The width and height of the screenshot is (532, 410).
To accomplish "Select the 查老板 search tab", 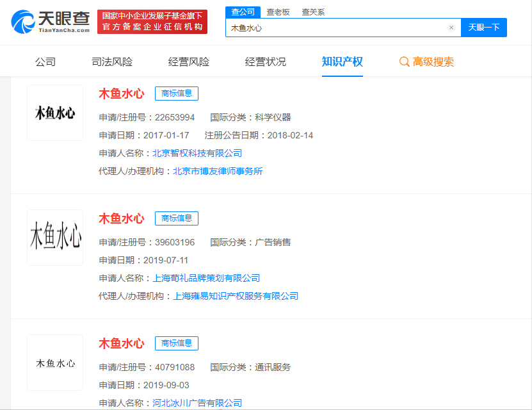I will click(x=278, y=12).
